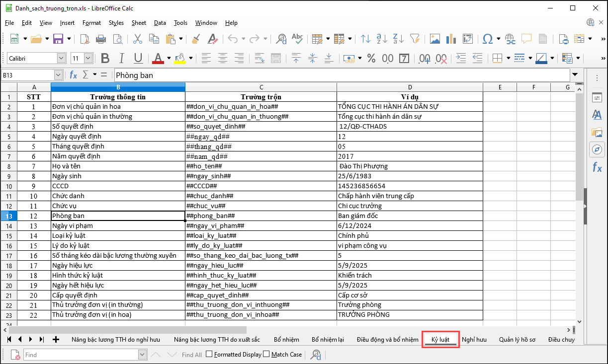Open the font size dropdown

click(88, 58)
